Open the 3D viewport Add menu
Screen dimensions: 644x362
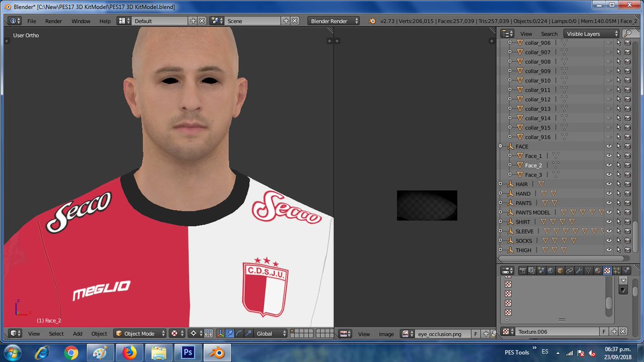point(78,334)
